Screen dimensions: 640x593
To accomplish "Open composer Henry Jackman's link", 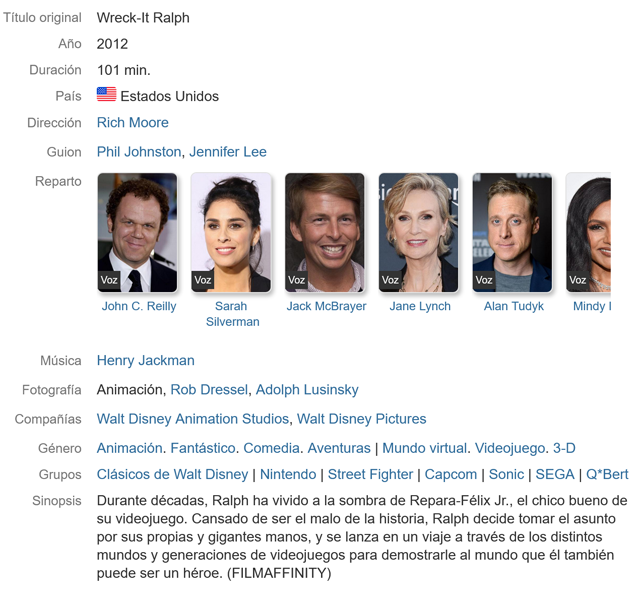I will coord(146,360).
